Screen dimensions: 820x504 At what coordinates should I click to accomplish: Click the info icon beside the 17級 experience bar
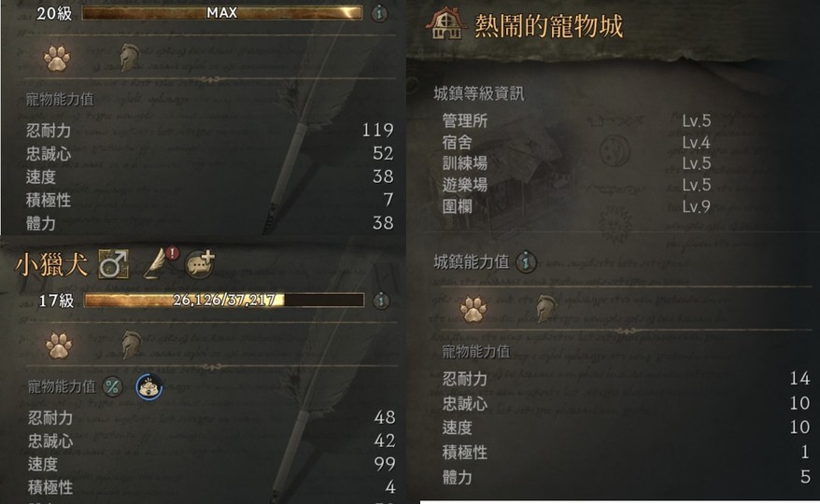tap(381, 301)
